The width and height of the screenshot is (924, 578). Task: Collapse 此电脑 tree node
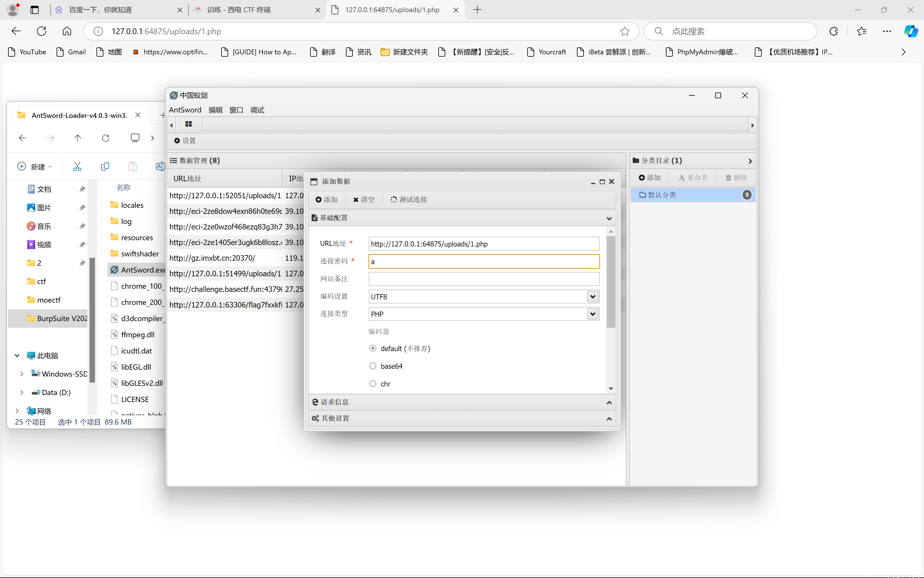pyautogui.click(x=17, y=355)
